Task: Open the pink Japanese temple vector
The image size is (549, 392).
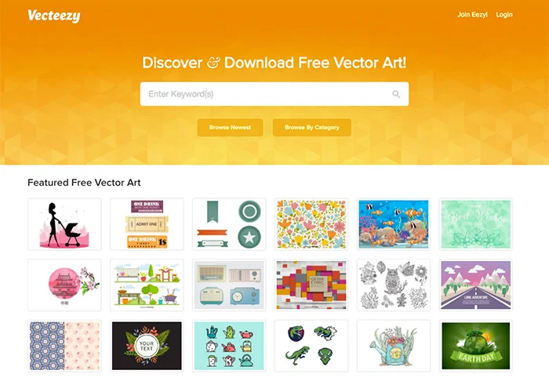Action: (64, 285)
